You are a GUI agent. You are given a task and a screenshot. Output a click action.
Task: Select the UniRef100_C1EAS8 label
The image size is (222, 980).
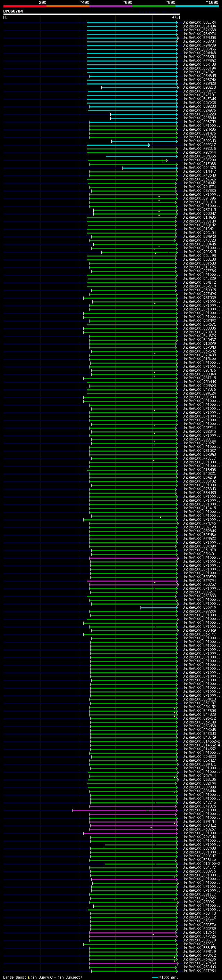tap(199, 164)
